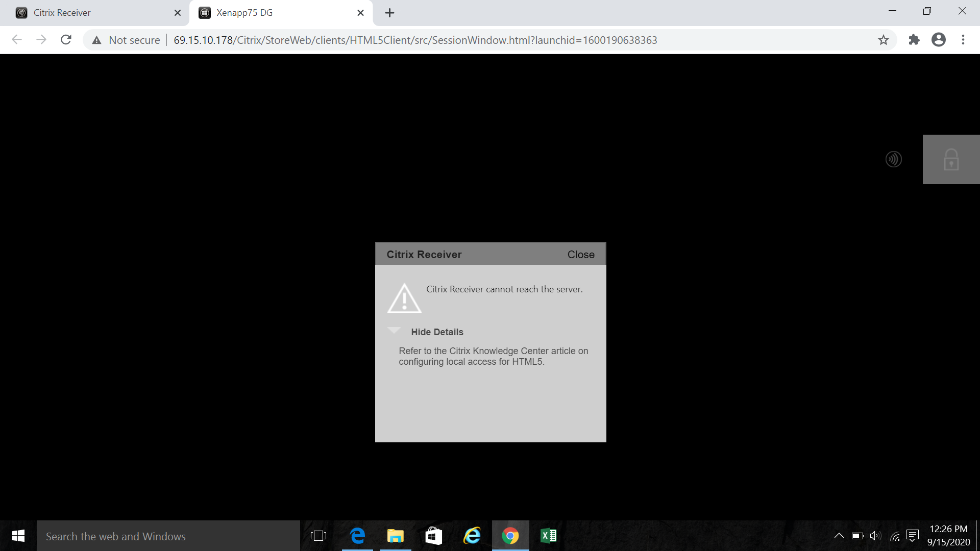Open File Explorer from taskbar
This screenshot has width=980, height=551.
tap(395, 536)
